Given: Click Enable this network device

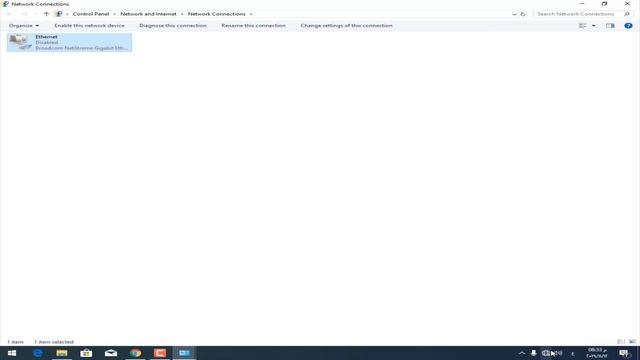Looking at the screenshot, I should click(89, 26).
